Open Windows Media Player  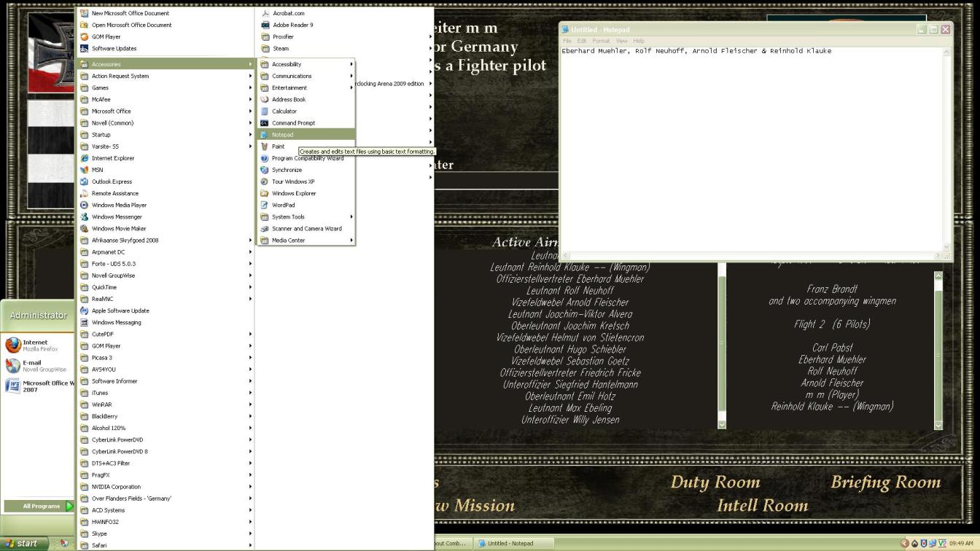[x=166, y=205]
